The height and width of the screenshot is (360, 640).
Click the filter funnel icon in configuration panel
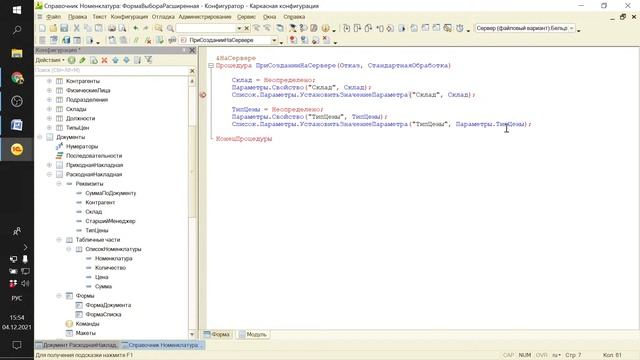[149, 60]
